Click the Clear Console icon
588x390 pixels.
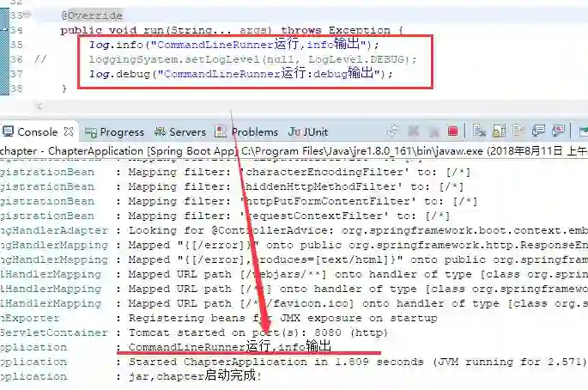click(x=478, y=131)
